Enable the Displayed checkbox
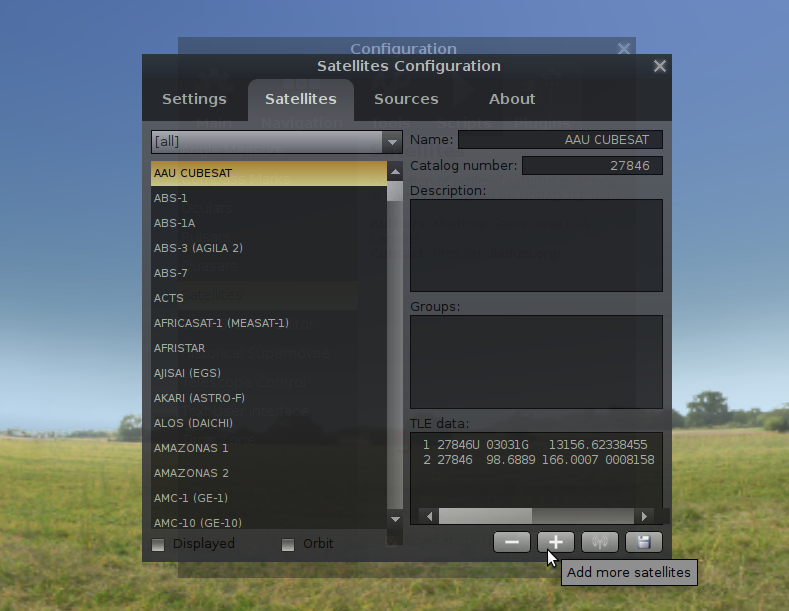The width and height of the screenshot is (789, 611). (159, 544)
